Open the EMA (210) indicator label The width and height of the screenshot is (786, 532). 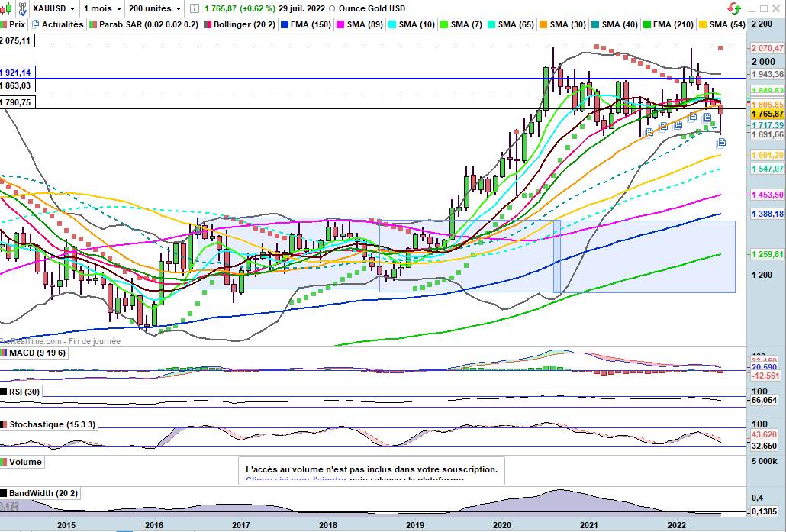(672, 24)
